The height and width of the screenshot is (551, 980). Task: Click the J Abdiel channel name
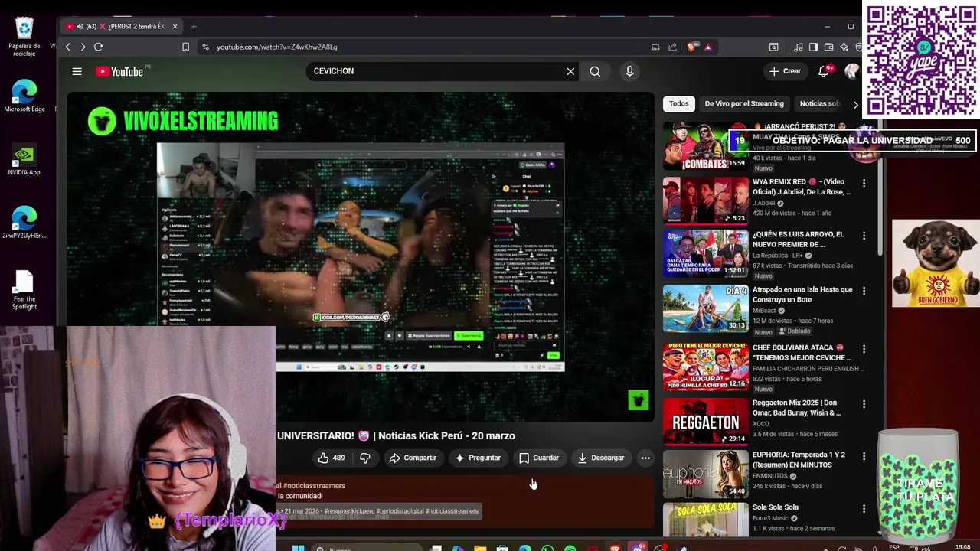coord(763,204)
